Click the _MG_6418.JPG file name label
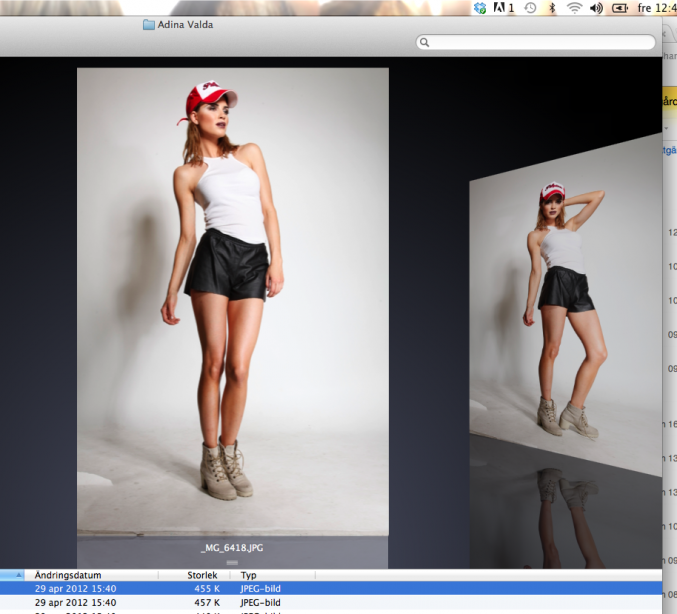Screen dimensions: 677x614 (232, 548)
